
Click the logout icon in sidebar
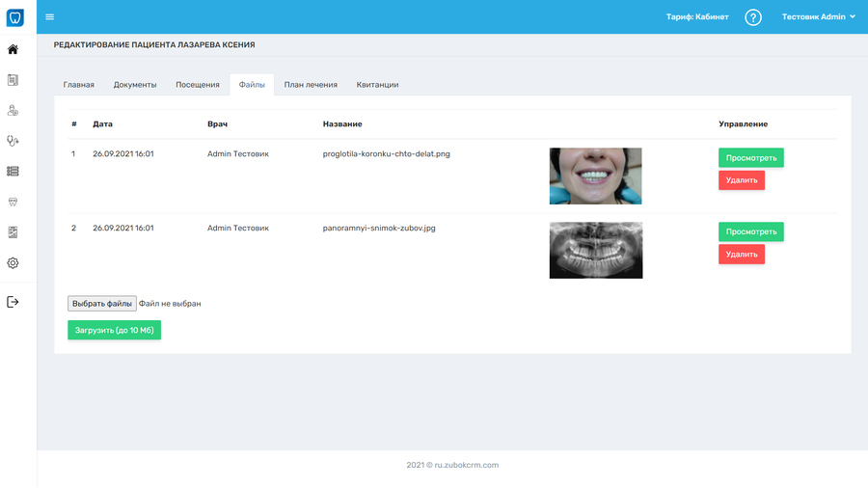(13, 302)
